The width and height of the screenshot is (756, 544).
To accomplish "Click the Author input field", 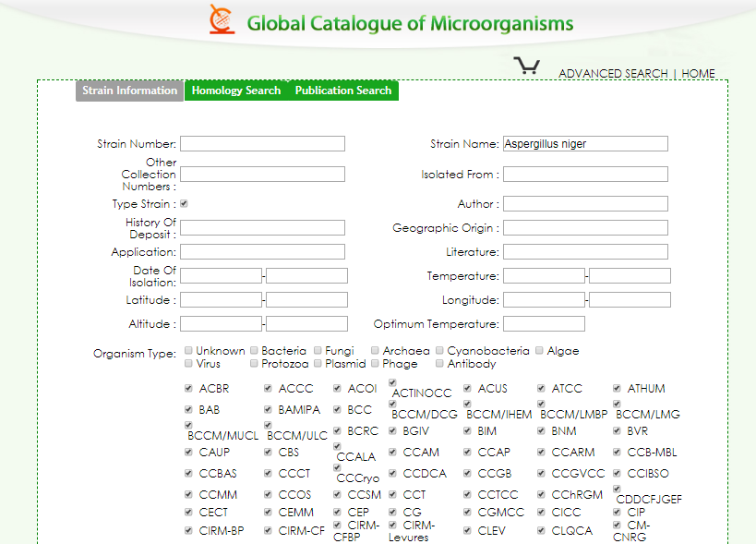I will [x=585, y=203].
